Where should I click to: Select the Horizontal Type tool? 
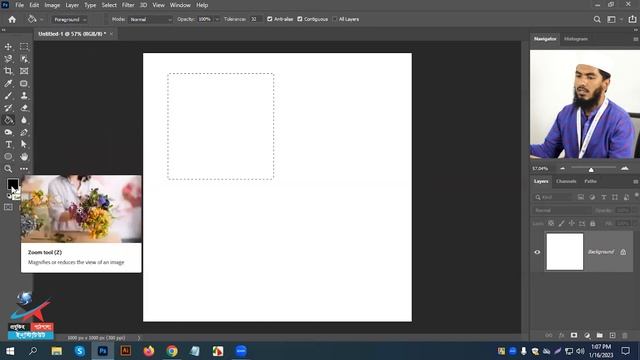(8, 144)
